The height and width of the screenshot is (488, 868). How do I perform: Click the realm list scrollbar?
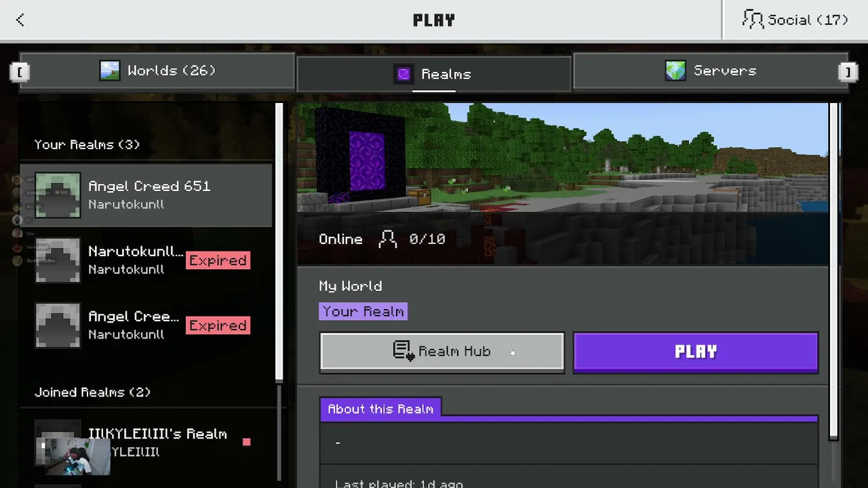click(x=279, y=243)
